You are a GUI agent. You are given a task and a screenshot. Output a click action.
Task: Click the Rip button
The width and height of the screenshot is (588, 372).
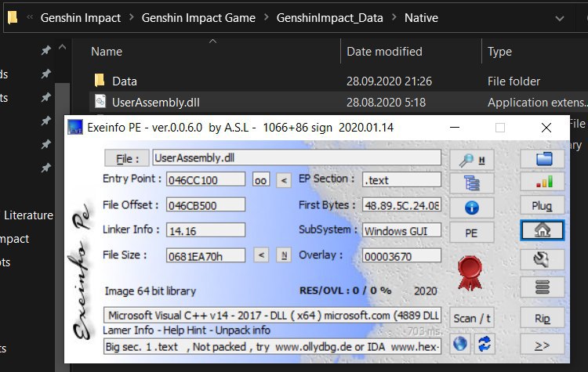(x=543, y=318)
